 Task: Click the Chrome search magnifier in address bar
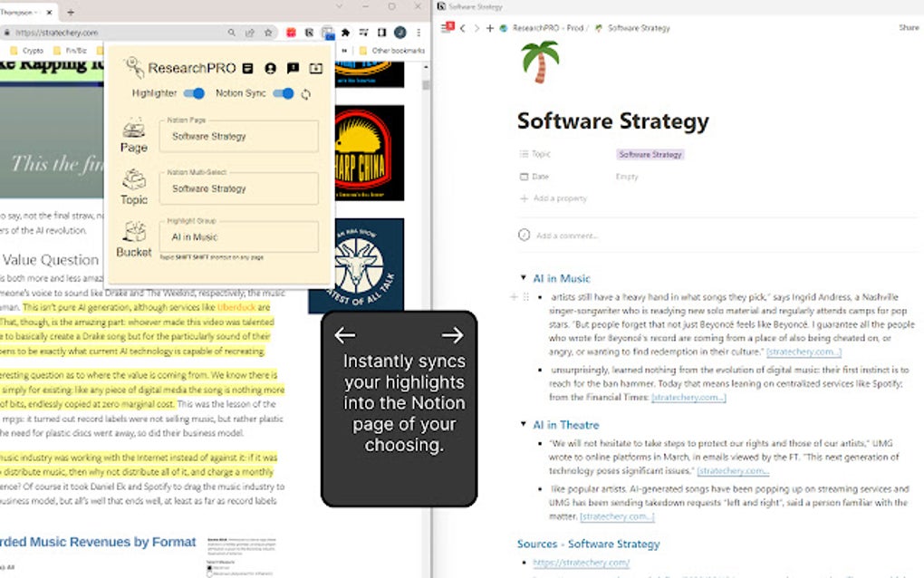pyautogui.click(x=232, y=33)
